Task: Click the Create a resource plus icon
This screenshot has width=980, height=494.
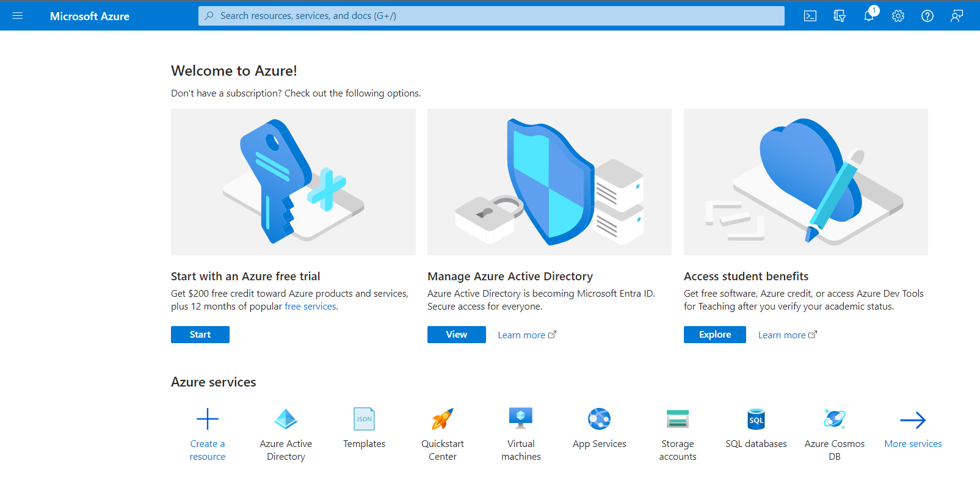Action: point(208,419)
